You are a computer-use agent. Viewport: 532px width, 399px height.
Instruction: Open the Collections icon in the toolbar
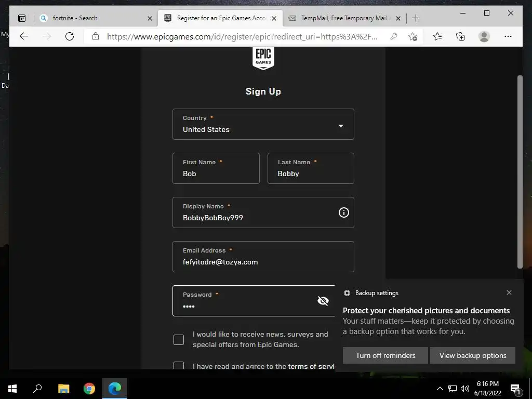tap(460, 36)
